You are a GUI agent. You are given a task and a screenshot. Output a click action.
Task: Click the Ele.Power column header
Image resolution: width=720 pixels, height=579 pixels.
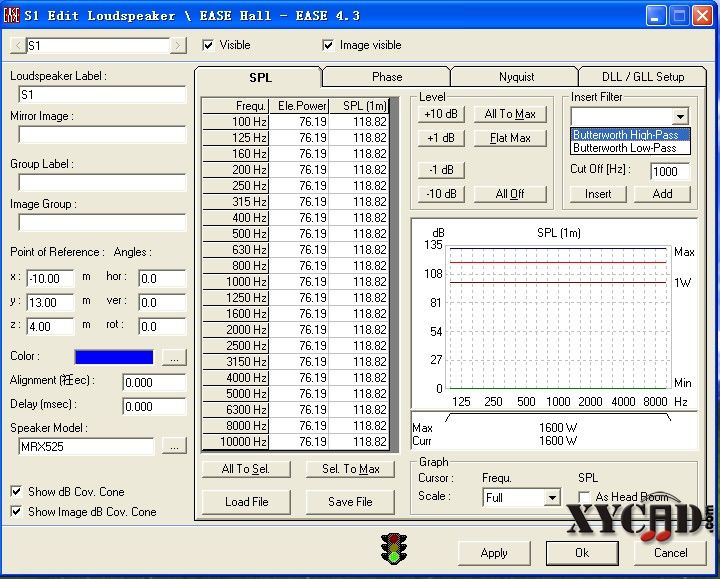coord(299,106)
